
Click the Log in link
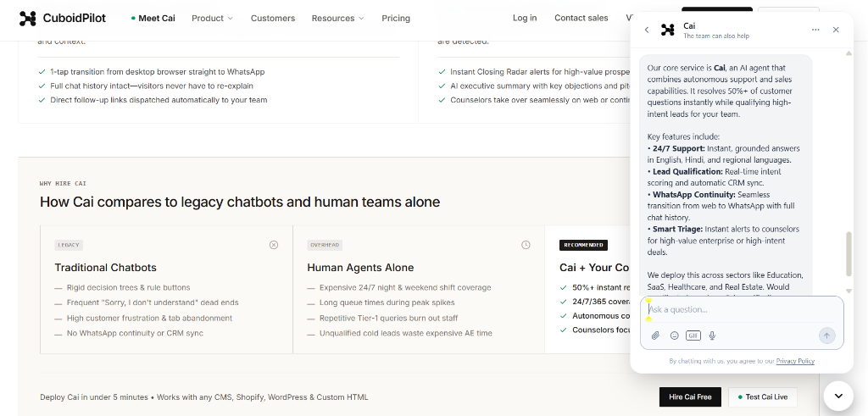click(x=525, y=18)
